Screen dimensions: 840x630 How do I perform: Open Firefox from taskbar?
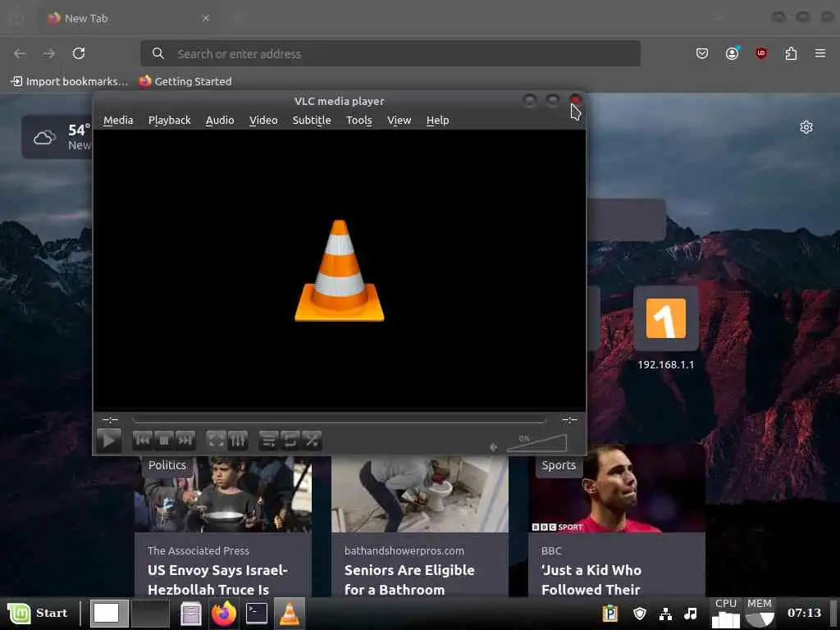(x=224, y=614)
